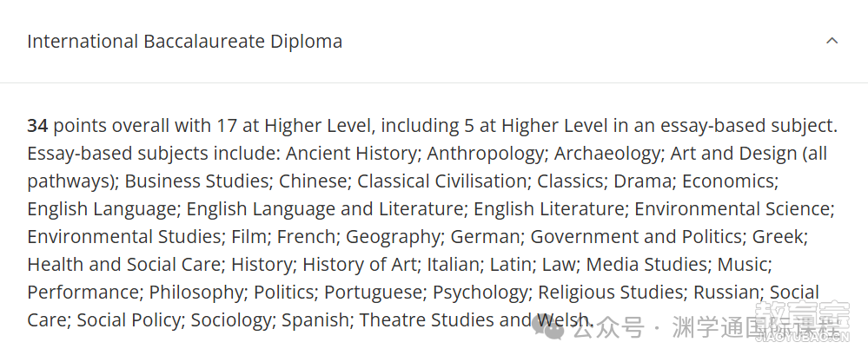Click 'Business Studies' in the subject list

coord(196,181)
